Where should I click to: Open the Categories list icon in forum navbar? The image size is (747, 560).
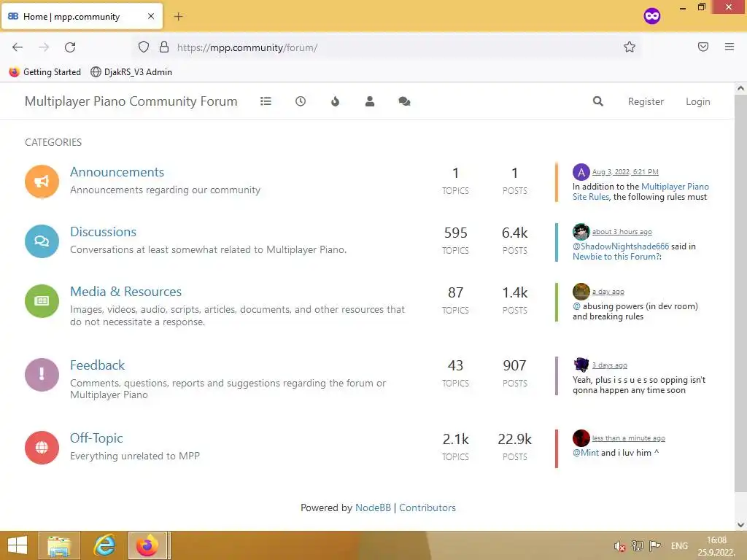[266, 101]
